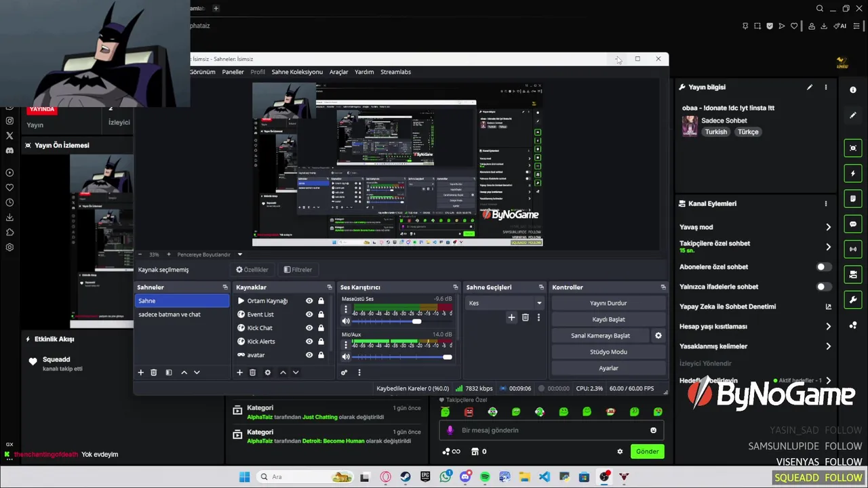
Task: Hide the Kick Chat source
Action: click(309, 328)
